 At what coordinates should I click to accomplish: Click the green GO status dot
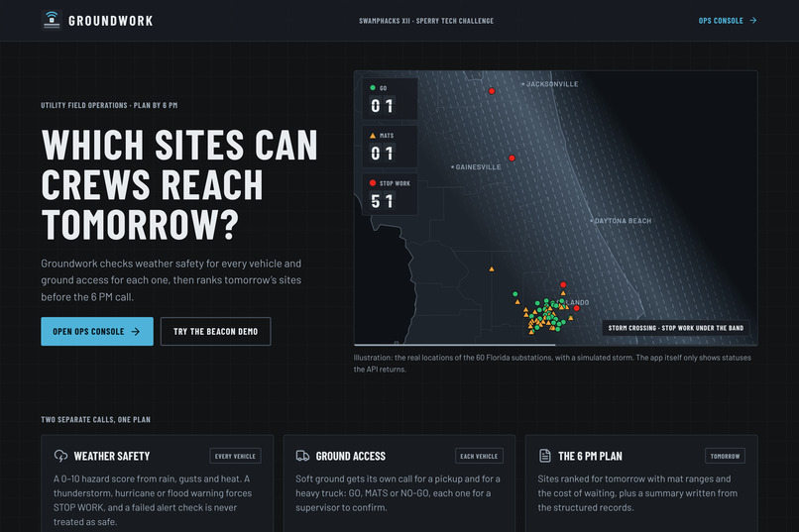[373, 87]
